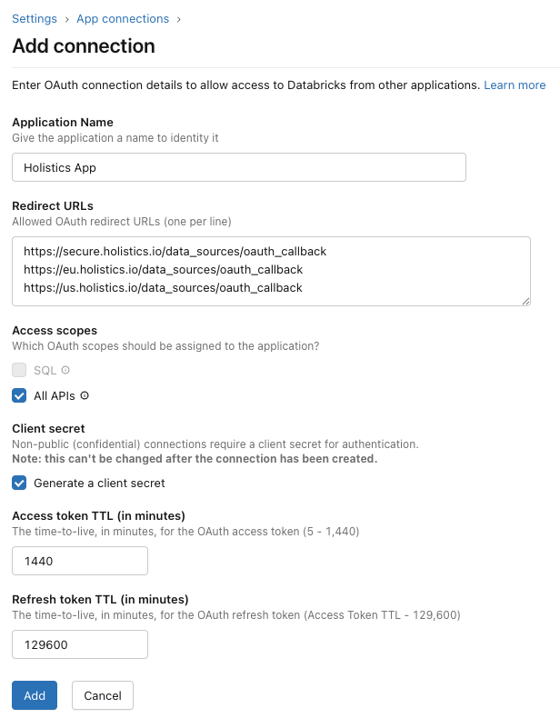This screenshot has height=728, width=560.
Task: Click the Access token TTL field showing 1440
Action: tap(79, 561)
